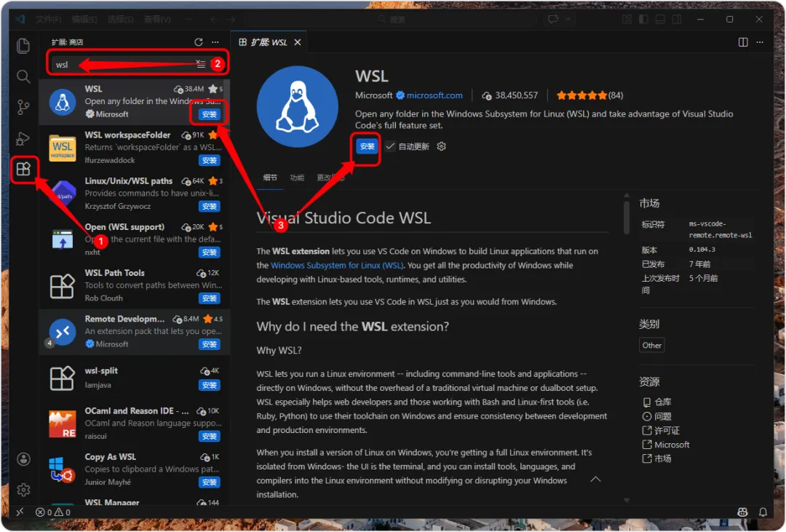
Task: Open the 选择 menu
Action: coord(120,19)
